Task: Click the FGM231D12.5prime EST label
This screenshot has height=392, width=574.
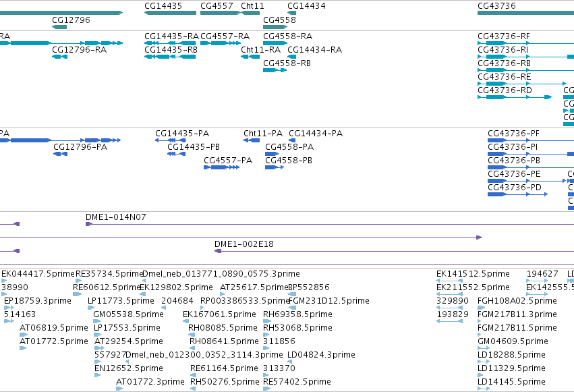Action: click(329, 301)
